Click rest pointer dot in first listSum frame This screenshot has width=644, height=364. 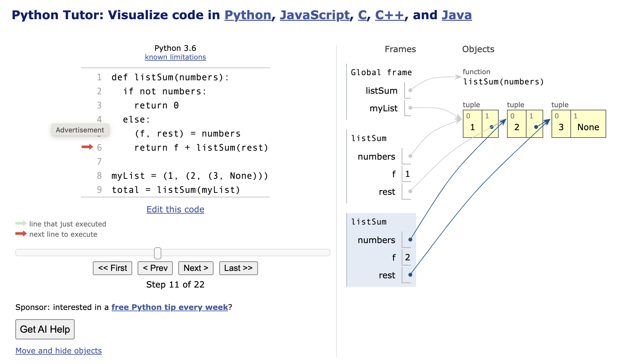coord(410,191)
